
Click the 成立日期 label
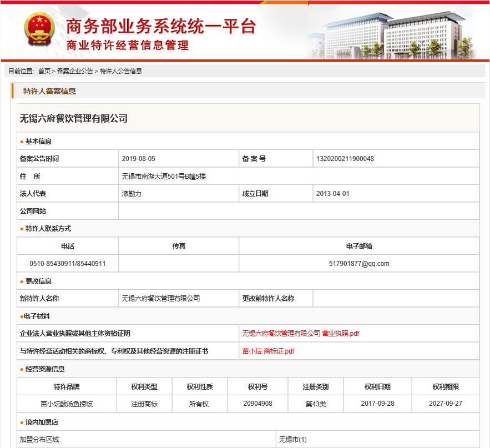pos(255,194)
